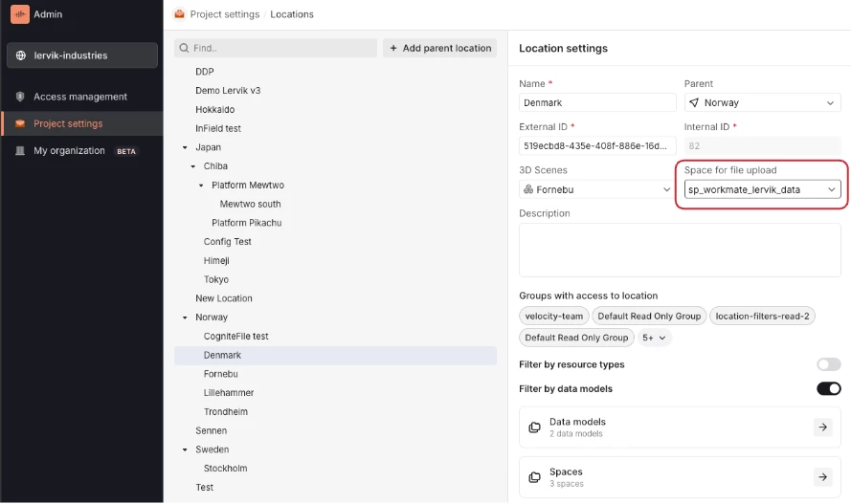The width and height of the screenshot is (851, 504).
Task: Click the Access management shield icon
Action: tap(20, 97)
